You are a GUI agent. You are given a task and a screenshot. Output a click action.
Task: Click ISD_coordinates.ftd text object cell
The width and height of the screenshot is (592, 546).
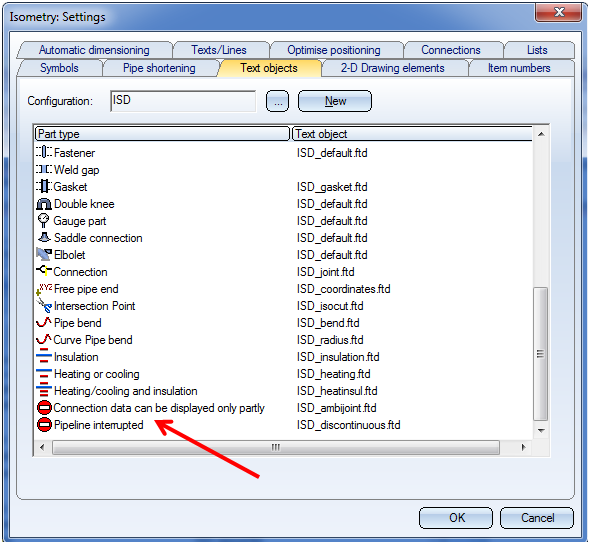[344, 289]
